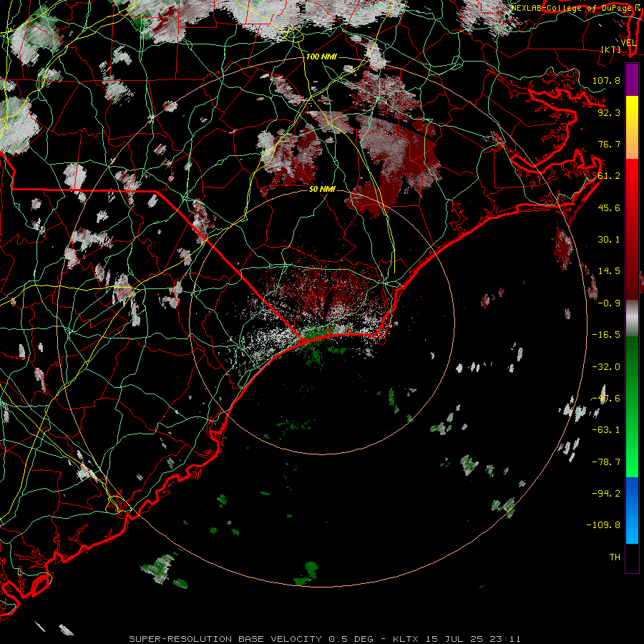The image size is (644, 644).
Task: Click the 45.6 scale value
Action: click(x=609, y=208)
